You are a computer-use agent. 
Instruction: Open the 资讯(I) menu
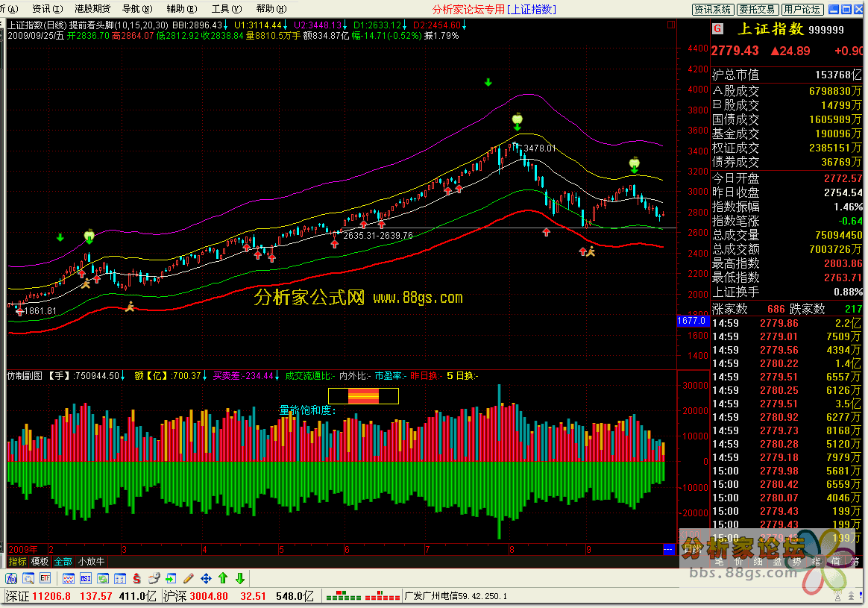pyautogui.click(x=48, y=9)
